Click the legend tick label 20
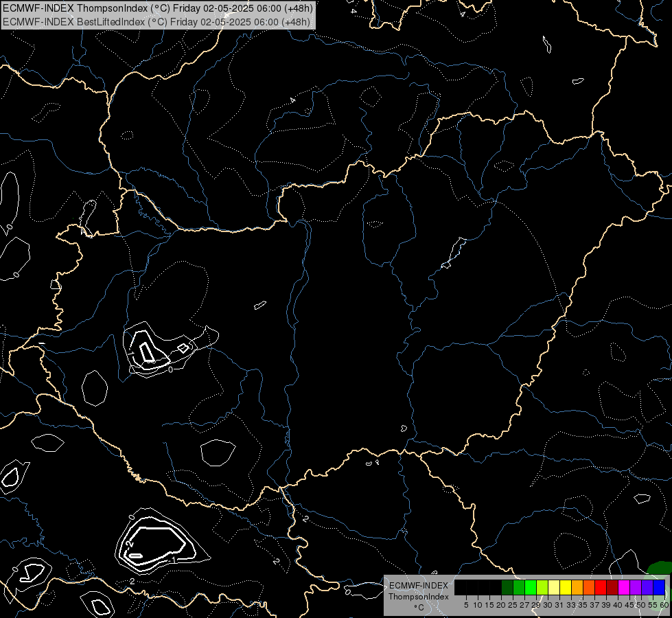672x618 pixels. (501, 605)
